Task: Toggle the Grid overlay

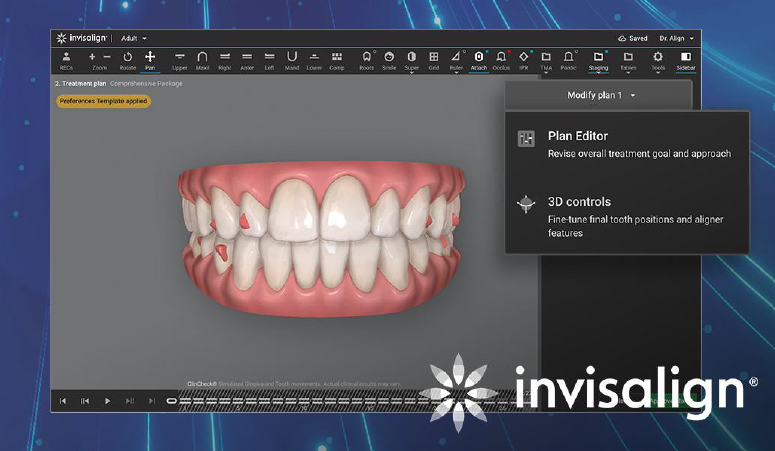Action: click(434, 61)
